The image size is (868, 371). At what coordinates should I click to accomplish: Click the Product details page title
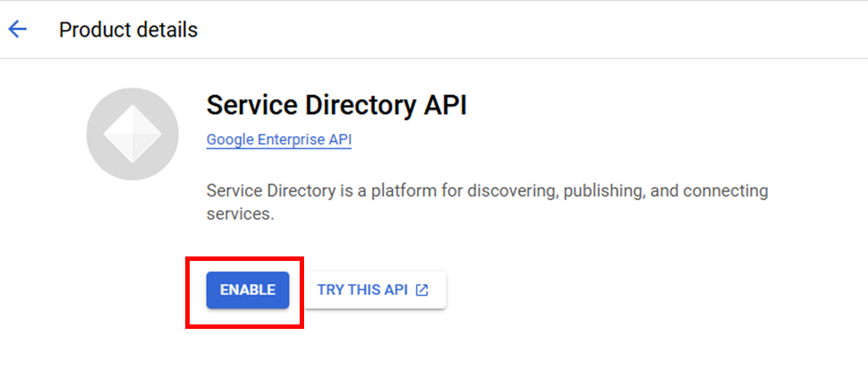[128, 30]
